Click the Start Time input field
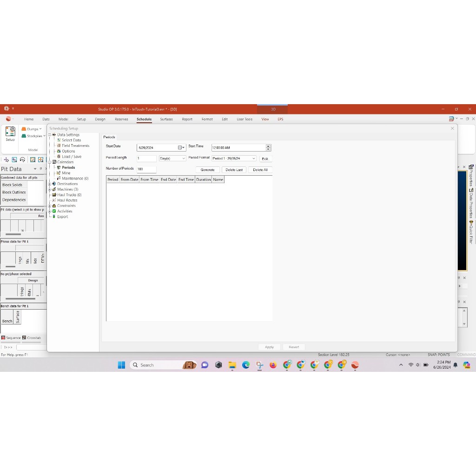The image size is (476, 476). point(238,147)
